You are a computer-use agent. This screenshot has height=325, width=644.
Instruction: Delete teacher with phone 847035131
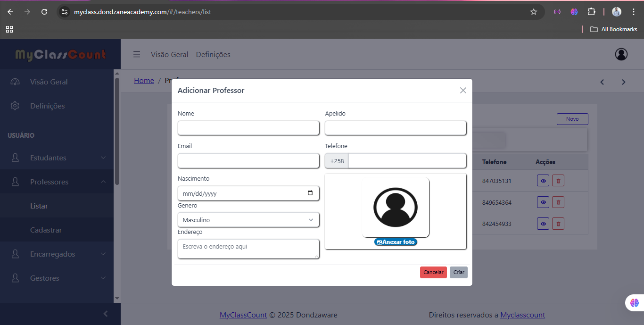(x=558, y=181)
